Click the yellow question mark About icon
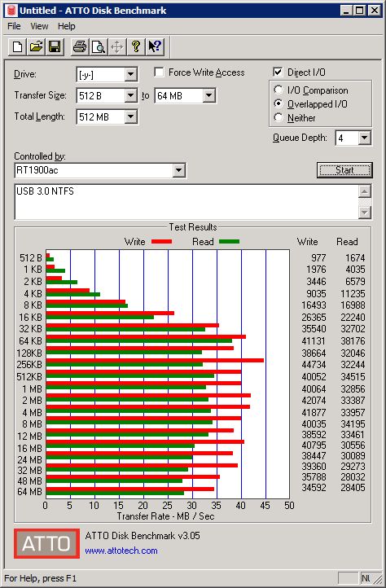The height and width of the screenshot is (588, 386). point(136,47)
